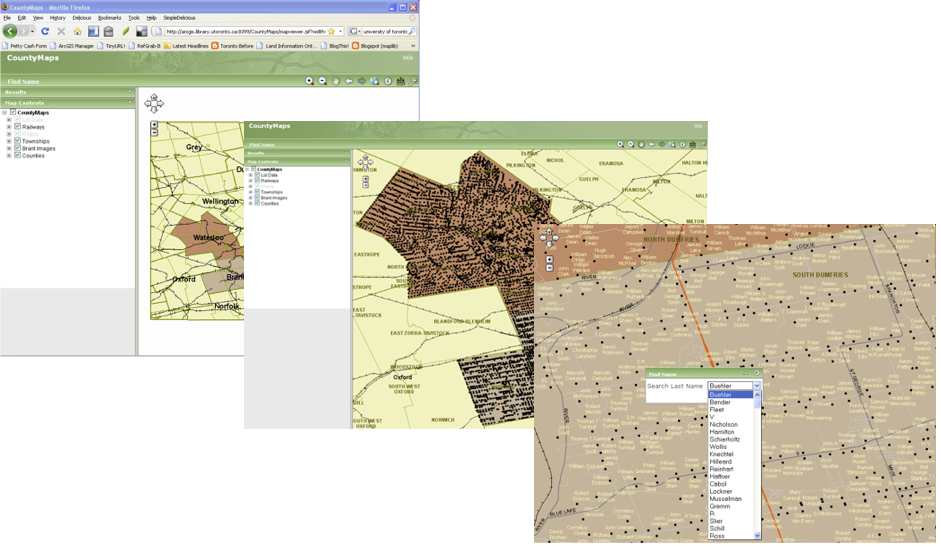Image resolution: width=941 pixels, height=547 pixels.
Task: Open Search Last Name dropdown arrow
Action: coord(757,385)
